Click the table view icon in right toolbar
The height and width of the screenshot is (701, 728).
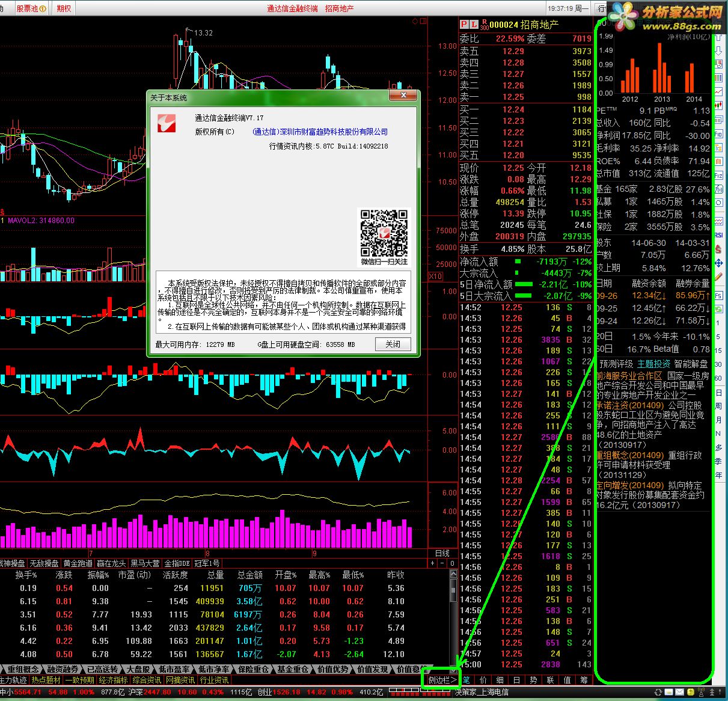click(718, 78)
